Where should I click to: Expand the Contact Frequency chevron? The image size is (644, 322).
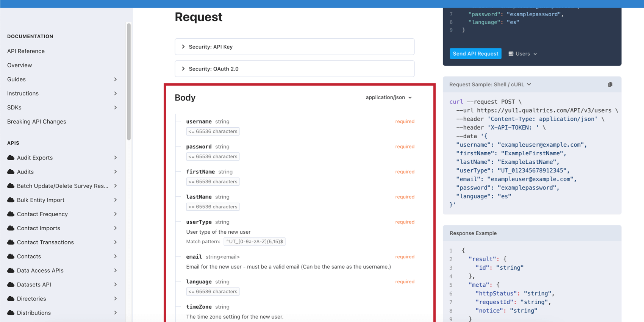click(116, 214)
